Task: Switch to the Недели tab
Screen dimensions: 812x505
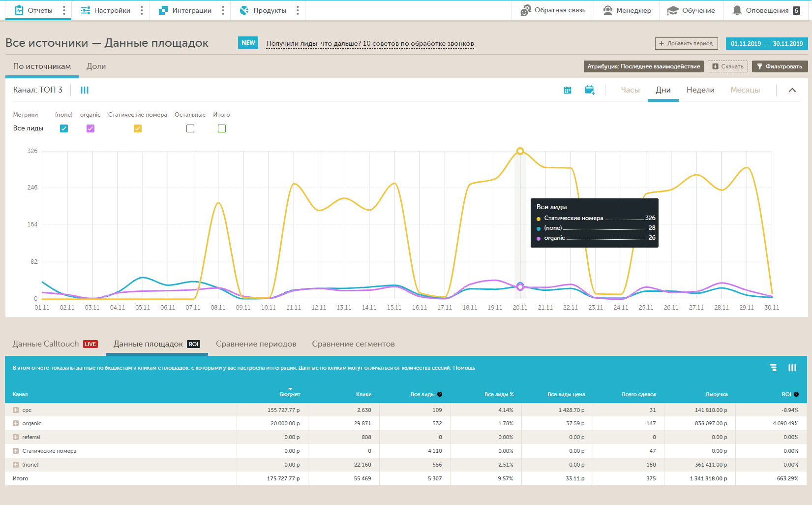Action: [700, 90]
